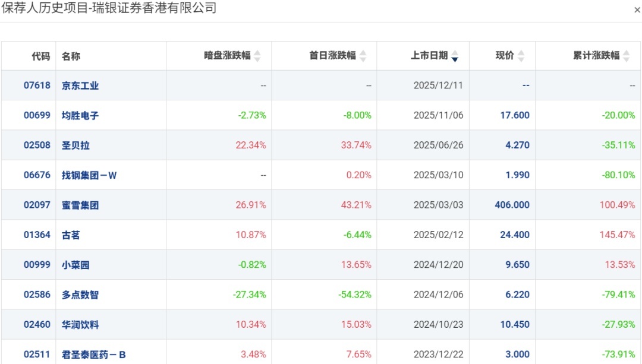This screenshot has width=642, height=364.
Task: Open stock code 02586
Action: [x=37, y=295]
